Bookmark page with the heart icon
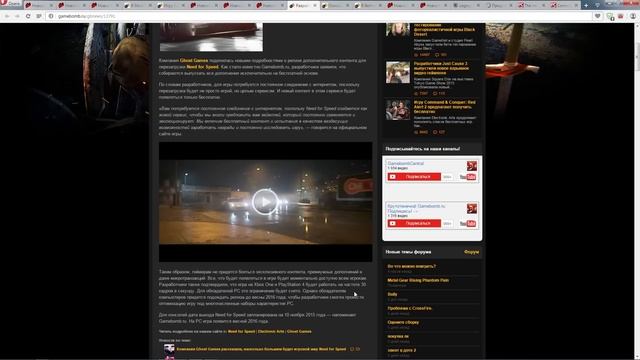Image resolution: width=640 pixels, height=360 pixels. (598, 16)
